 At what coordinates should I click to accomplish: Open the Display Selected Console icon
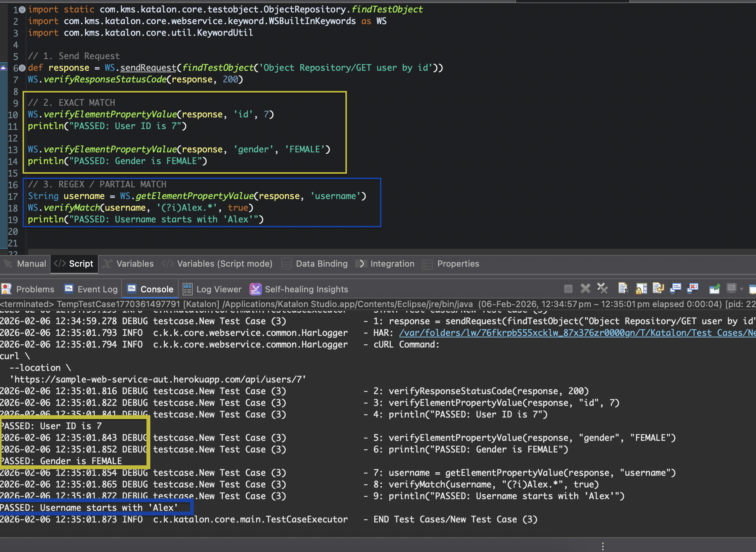coord(732,288)
